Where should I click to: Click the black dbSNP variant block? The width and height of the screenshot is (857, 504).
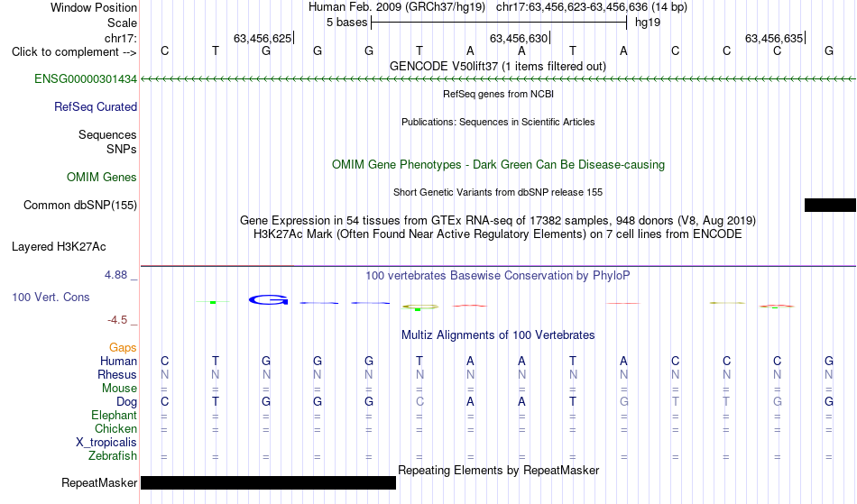click(830, 206)
